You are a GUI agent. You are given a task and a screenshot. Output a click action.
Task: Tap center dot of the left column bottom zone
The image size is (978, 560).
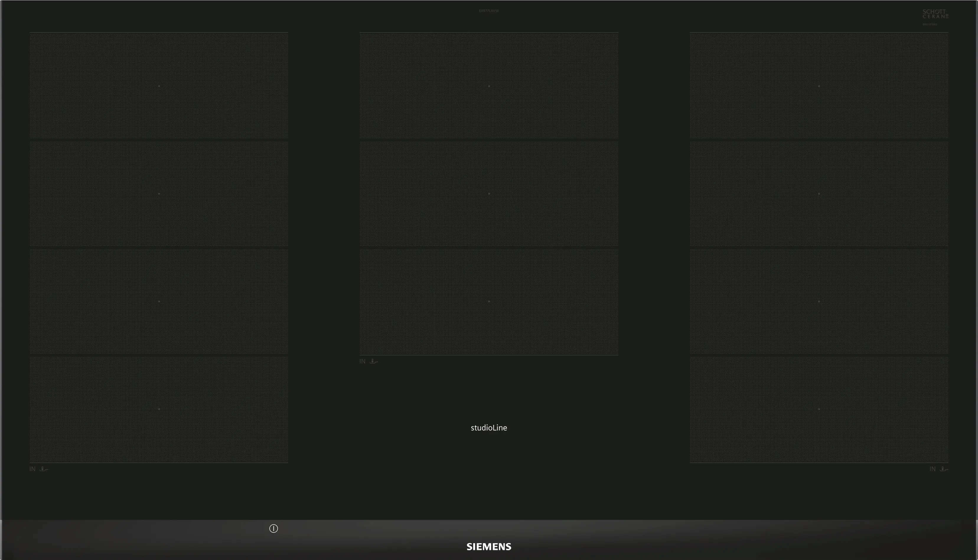coord(159,409)
